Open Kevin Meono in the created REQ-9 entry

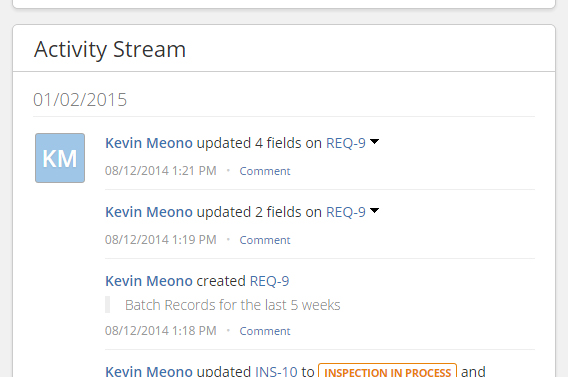(149, 281)
